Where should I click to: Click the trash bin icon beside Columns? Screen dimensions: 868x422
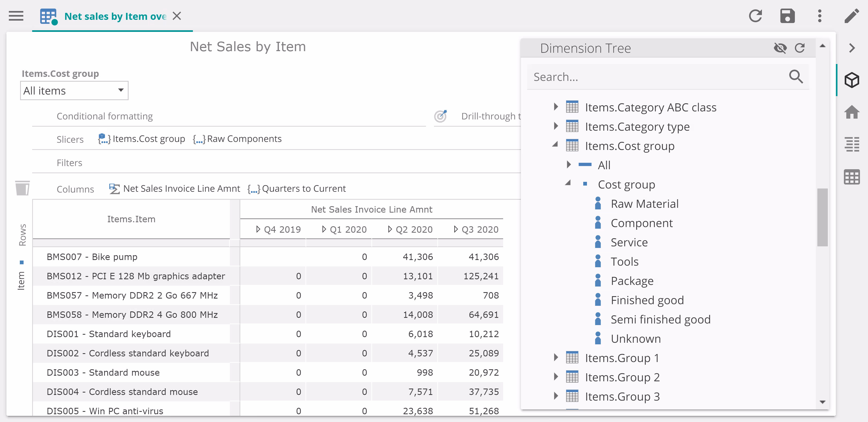click(22, 188)
